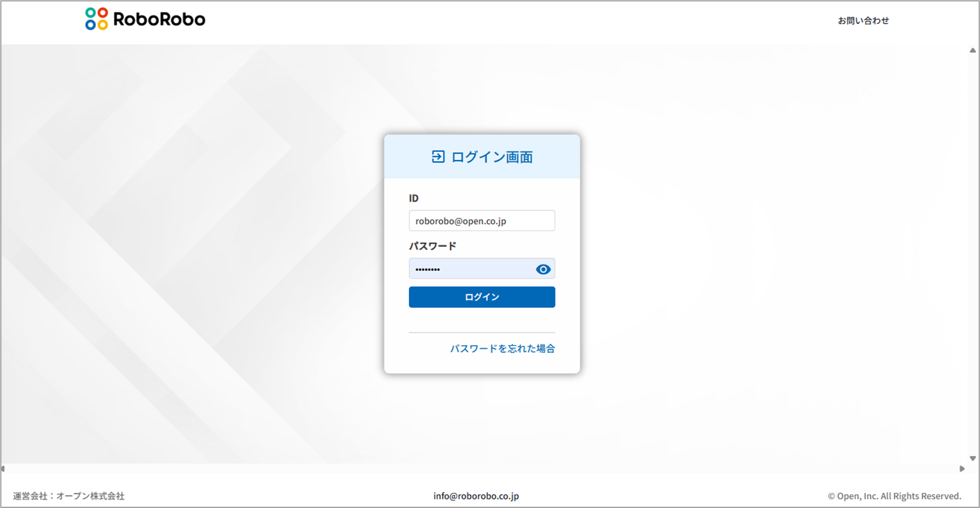Click the blue ログイン button

[x=482, y=297]
